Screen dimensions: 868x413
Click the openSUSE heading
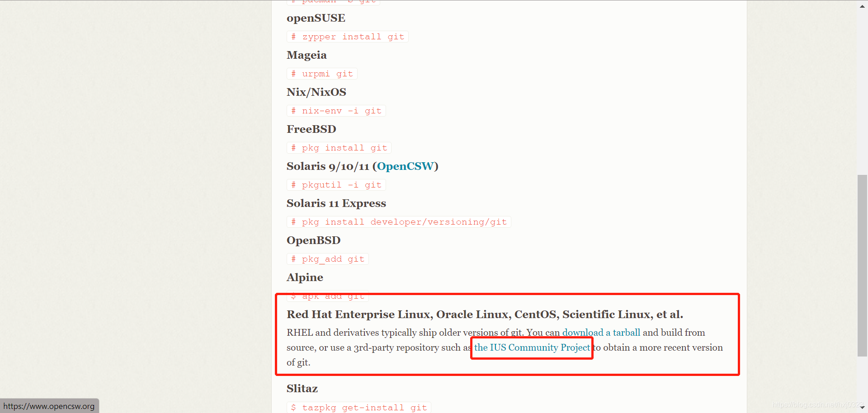pyautogui.click(x=316, y=18)
